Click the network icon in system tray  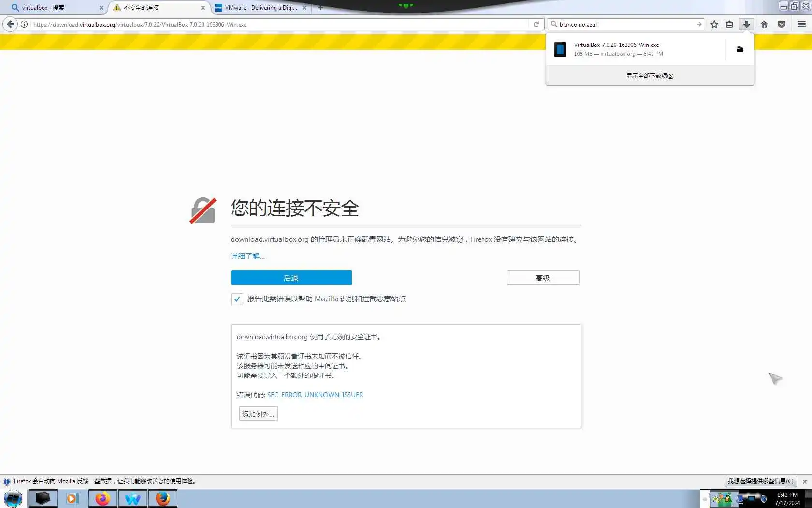tap(740, 499)
